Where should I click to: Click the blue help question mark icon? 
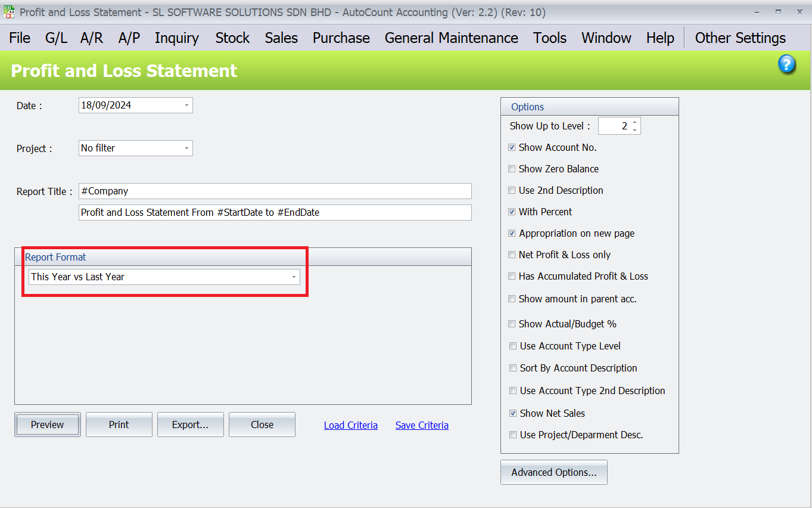[787, 64]
